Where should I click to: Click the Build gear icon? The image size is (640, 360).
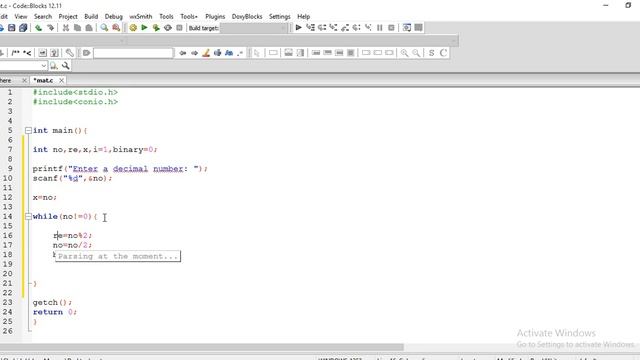pos(133,28)
